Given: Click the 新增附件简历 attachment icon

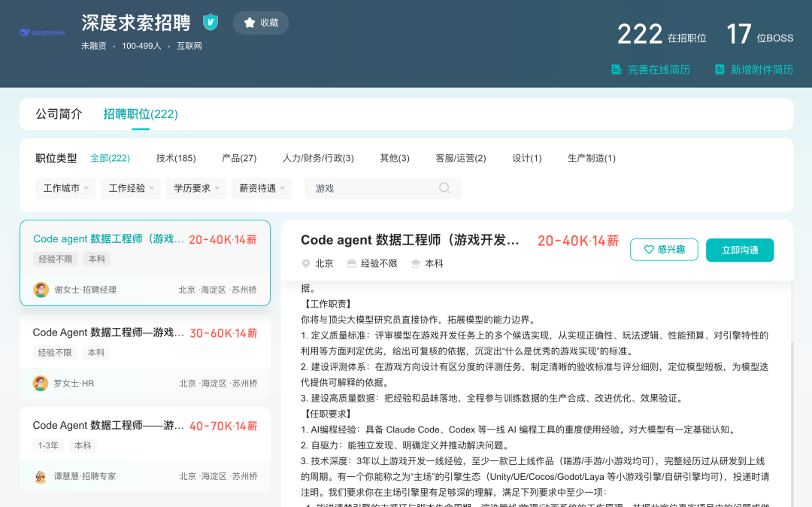Looking at the screenshot, I should pyautogui.click(x=720, y=69).
